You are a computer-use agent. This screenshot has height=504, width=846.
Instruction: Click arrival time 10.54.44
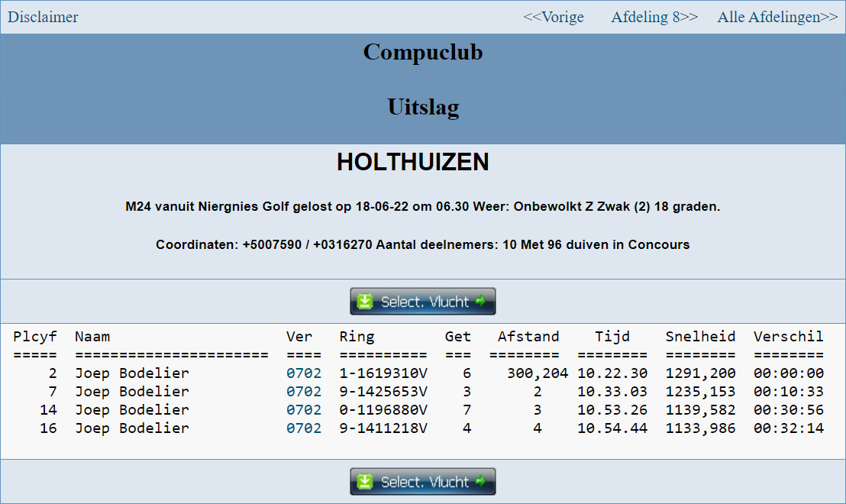(x=612, y=428)
